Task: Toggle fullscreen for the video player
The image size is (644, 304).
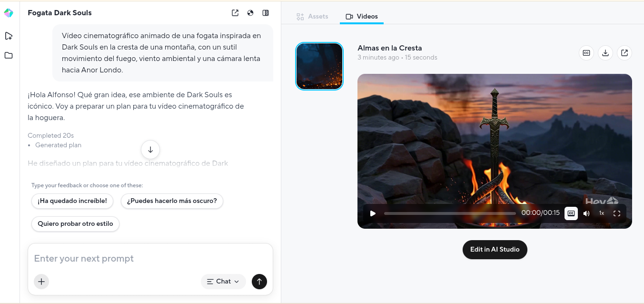Action: (617, 213)
